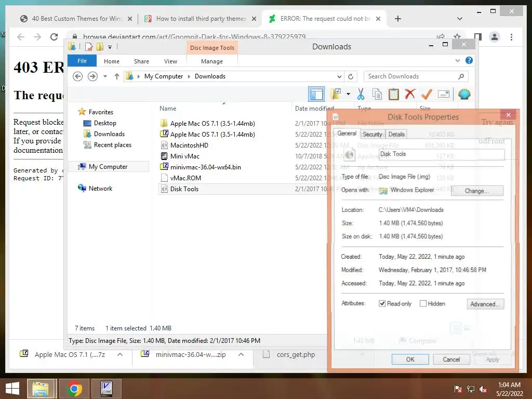Click Cancel in Disk Tools Properties
The height and width of the screenshot is (399, 532).
point(451,360)
